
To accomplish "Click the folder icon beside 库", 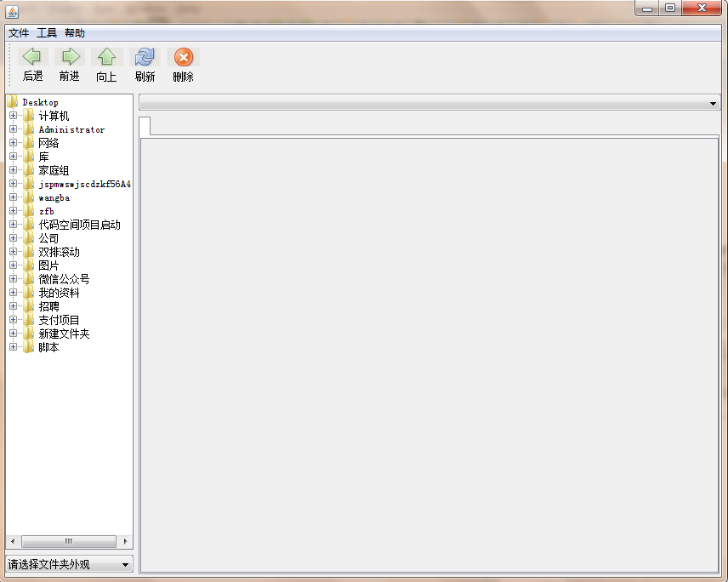I will (x=29, y=156).
